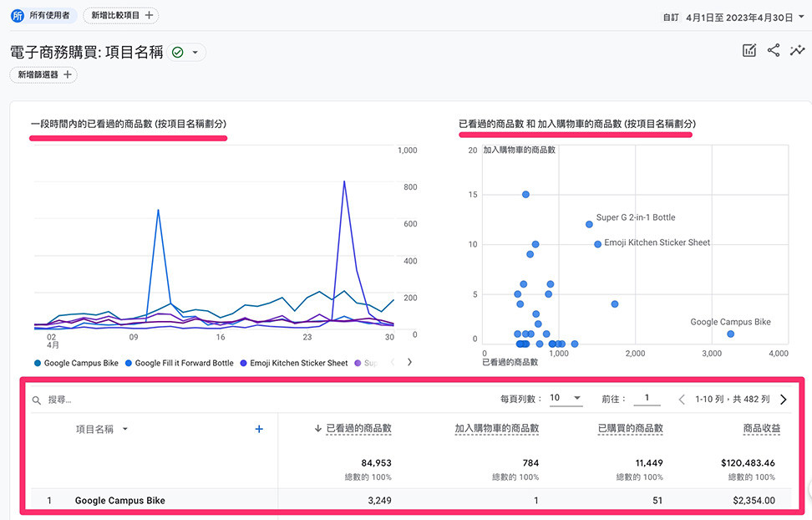Click the Super G 2-in-1 Bottle scatter point
812x520 pixels.
589,225
